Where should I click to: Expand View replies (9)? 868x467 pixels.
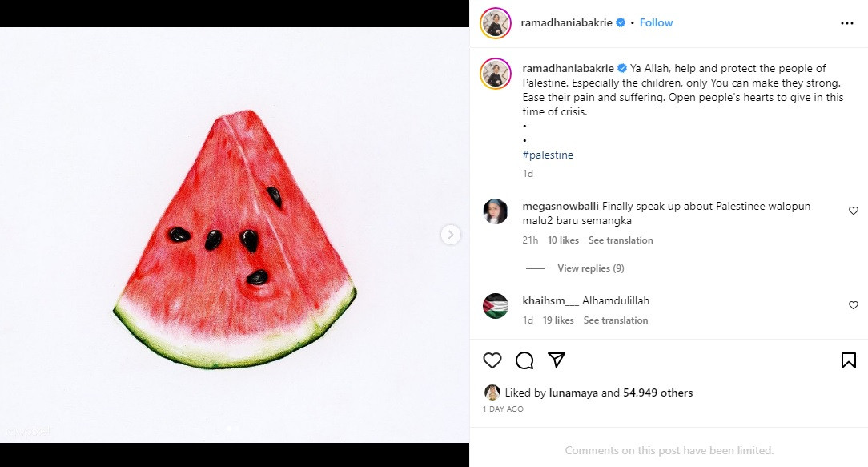pyautogui.click(x=590, y=268)
